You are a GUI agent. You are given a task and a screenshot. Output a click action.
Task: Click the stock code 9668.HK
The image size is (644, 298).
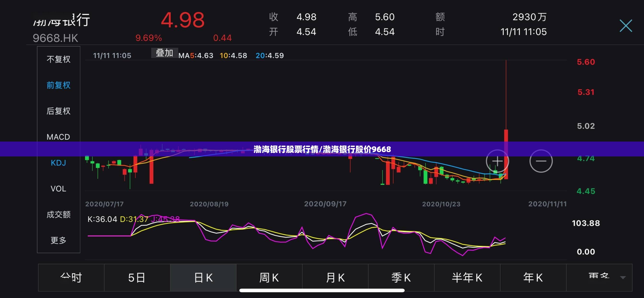(55, 38)
